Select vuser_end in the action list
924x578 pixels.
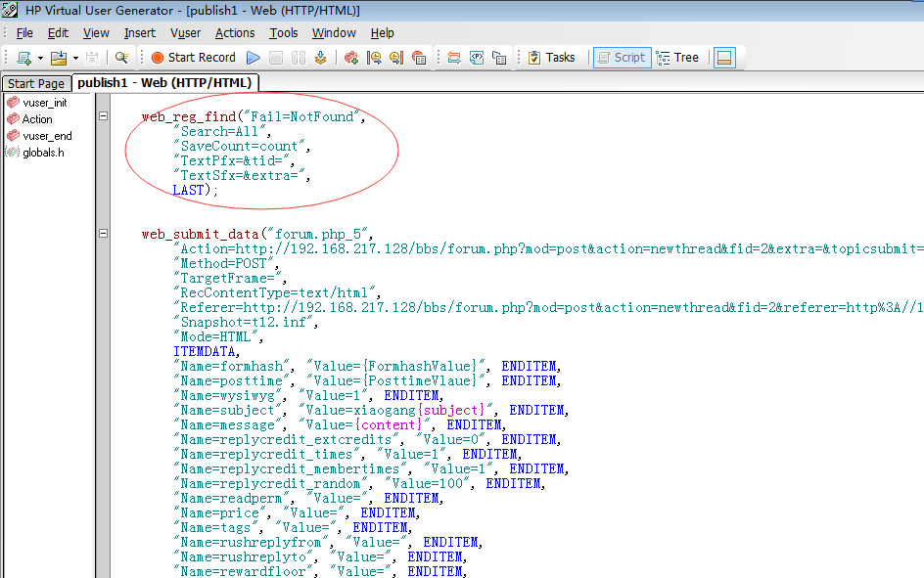[47, 136]
